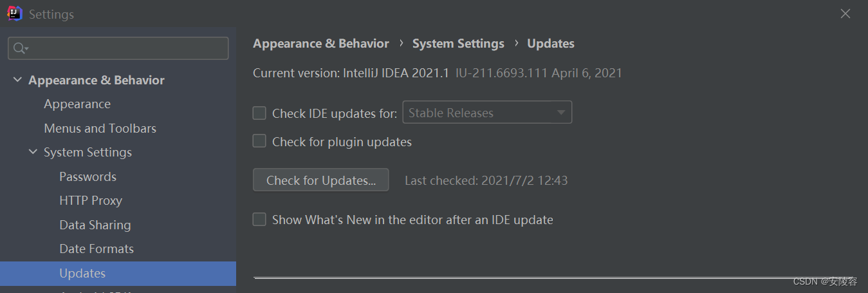Select Updates in the settings tree
Viewport: 868px width, 293px height.
pyautogui.click(x=82, y=273)
